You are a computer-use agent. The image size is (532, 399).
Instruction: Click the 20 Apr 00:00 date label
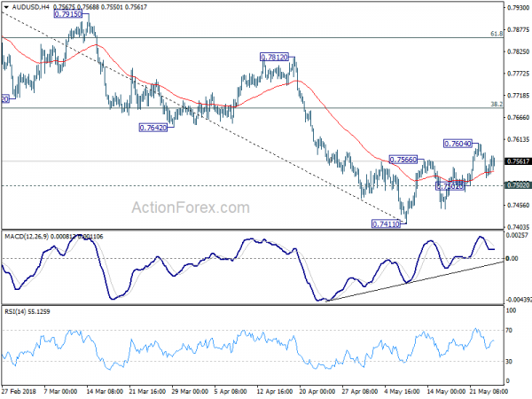point(317,392)
